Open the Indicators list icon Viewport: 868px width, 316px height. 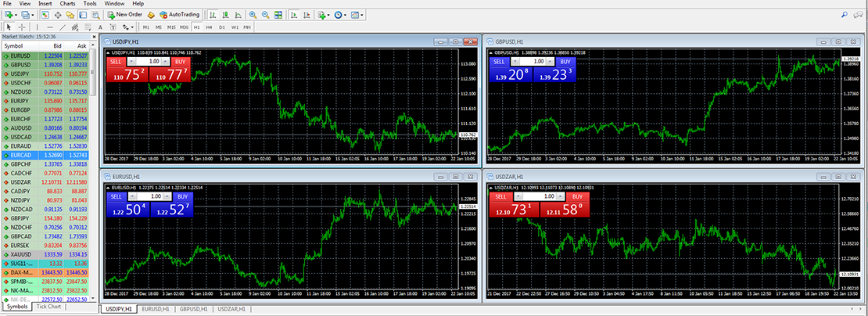pos(322,14)
